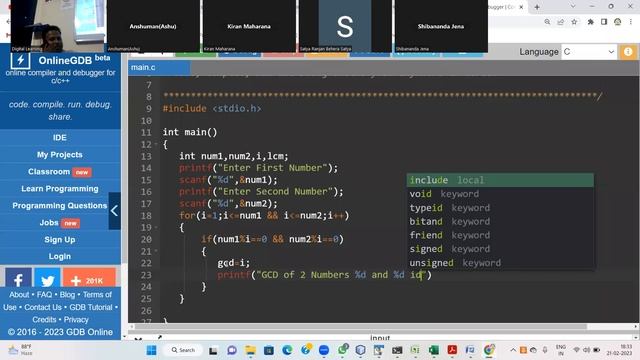
Task: Open the Windows Start menu
Action: point(151,350)
